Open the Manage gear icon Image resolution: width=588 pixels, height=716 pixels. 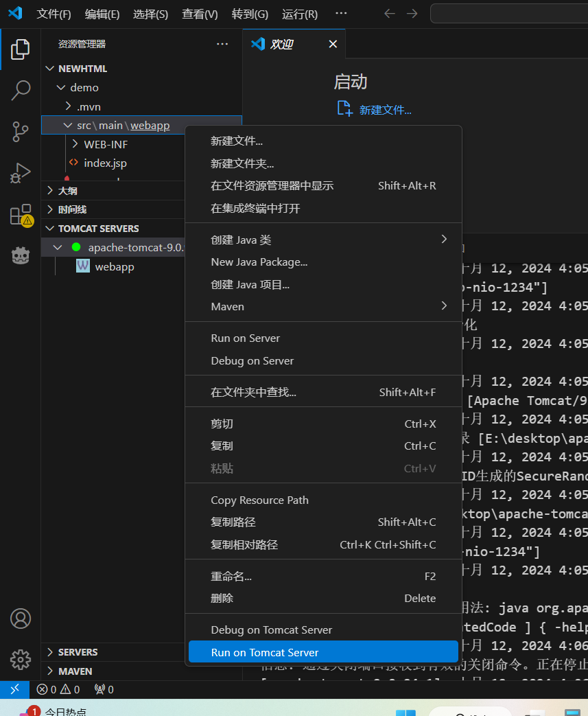20,660
